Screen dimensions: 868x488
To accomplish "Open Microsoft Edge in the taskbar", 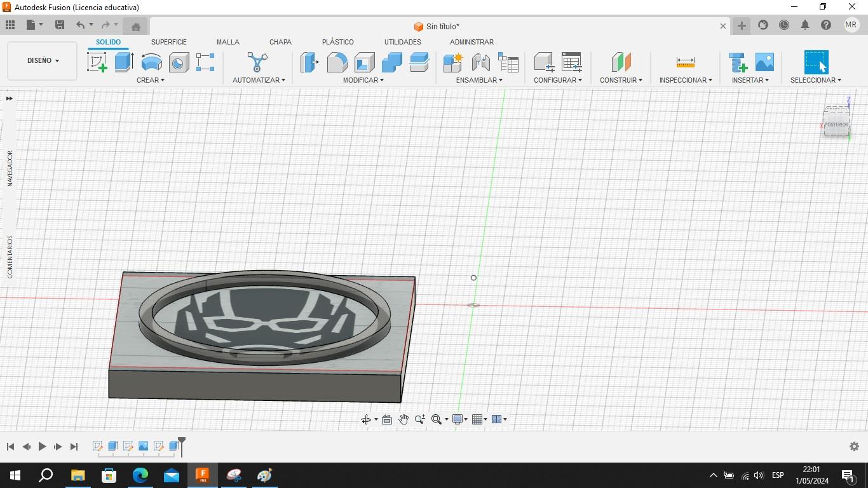I will (140, 475).
